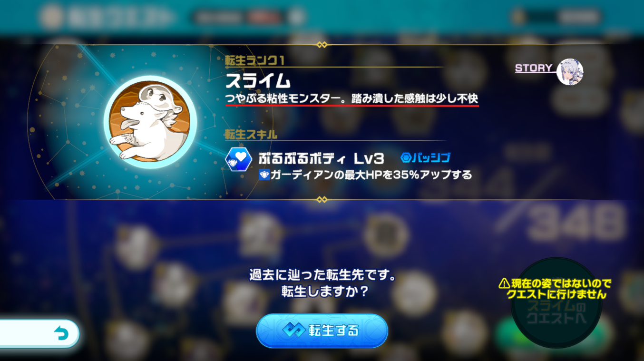Tap the quest unavailable warning message

[x=555, y=289]
